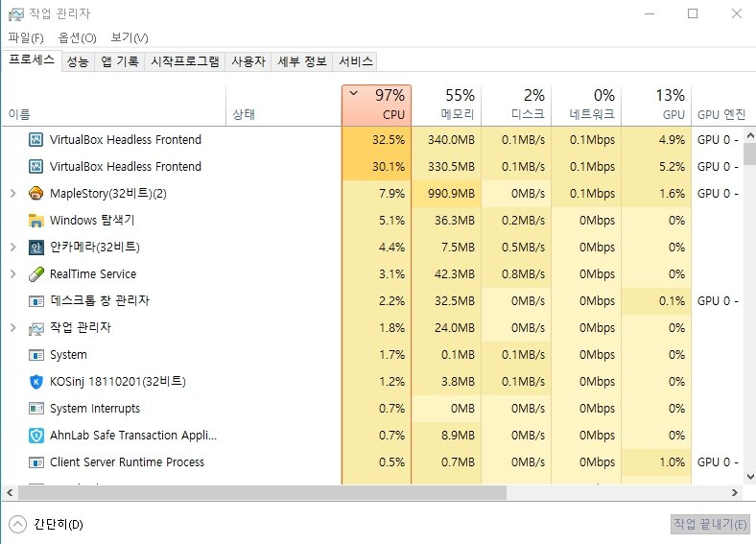Open the 옵션(O) menu
The width and height of the screenshot is (756, 544).
point(77,37)
